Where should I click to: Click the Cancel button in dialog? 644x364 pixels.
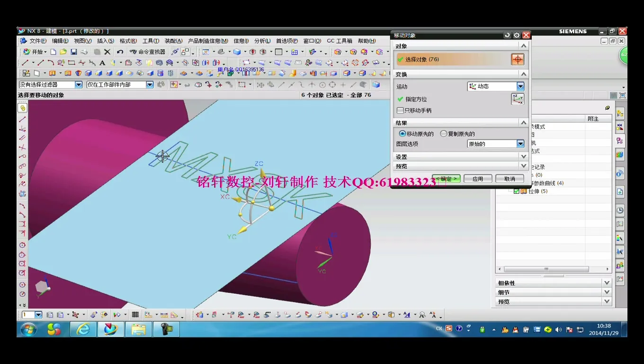509,179
